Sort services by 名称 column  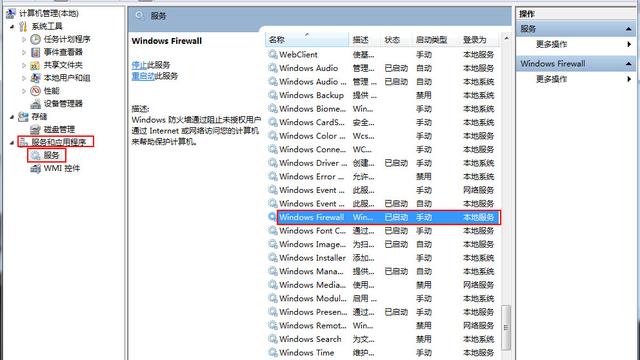point(307,40)
